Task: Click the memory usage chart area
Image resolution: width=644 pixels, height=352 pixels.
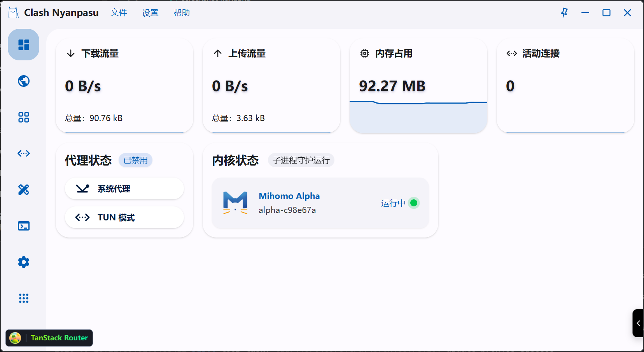Action: (418, 117)
